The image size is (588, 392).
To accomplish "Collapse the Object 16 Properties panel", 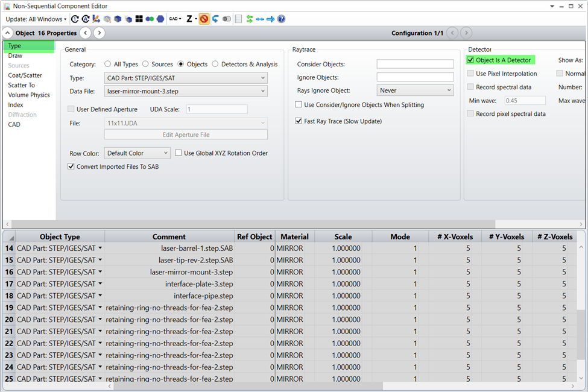I will (x=8, y=33).
